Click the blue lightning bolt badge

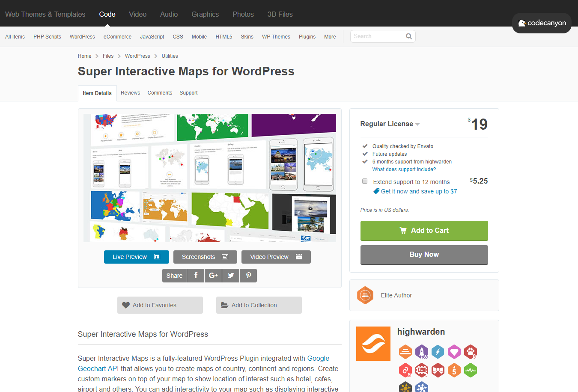438,352
